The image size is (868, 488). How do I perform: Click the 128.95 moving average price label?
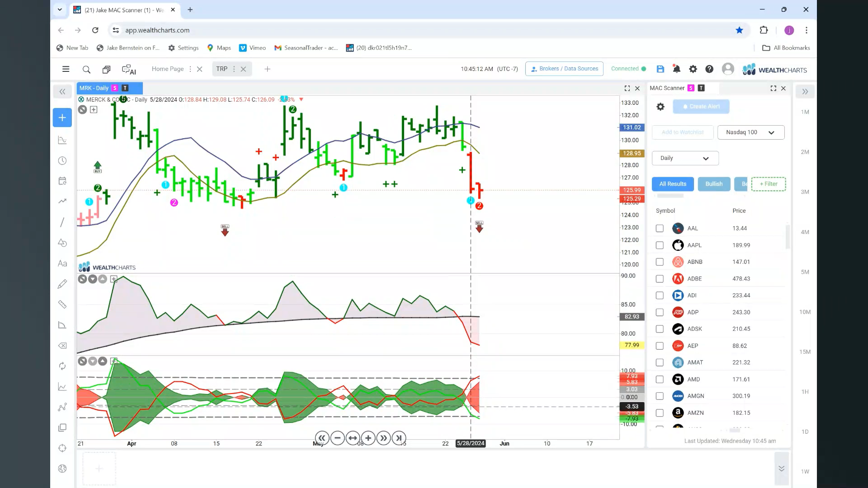pyautogui.click(x=632, y=154)
